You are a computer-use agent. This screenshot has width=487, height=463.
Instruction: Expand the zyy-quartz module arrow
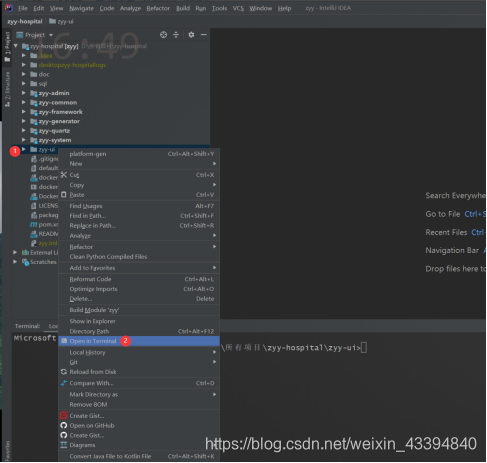pos(24,130)
